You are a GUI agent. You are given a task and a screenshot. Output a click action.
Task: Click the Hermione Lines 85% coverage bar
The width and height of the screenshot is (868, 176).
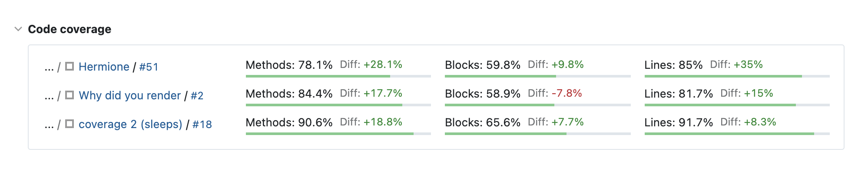(737, 76)
